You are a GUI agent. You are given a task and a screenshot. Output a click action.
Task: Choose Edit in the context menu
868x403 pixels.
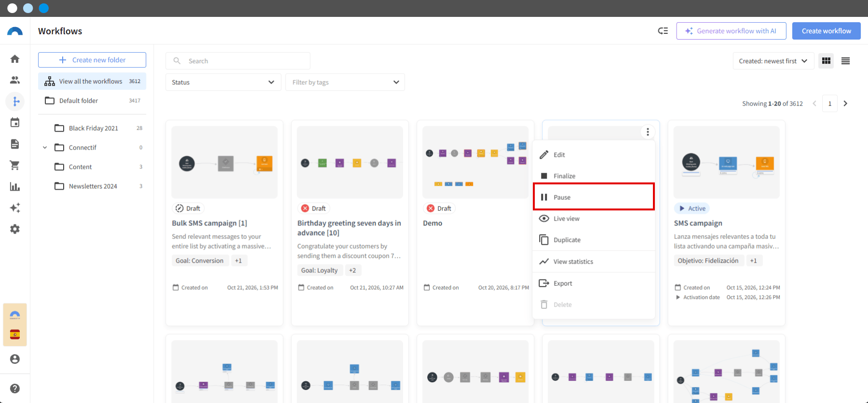tap(594, 155)
